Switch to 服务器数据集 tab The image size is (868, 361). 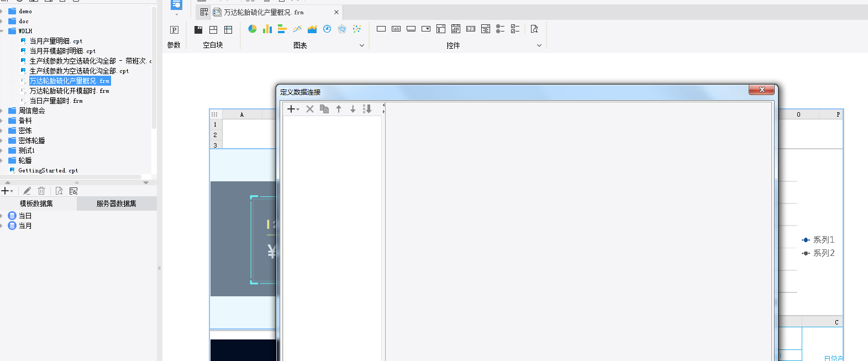[x=116, y=203]
